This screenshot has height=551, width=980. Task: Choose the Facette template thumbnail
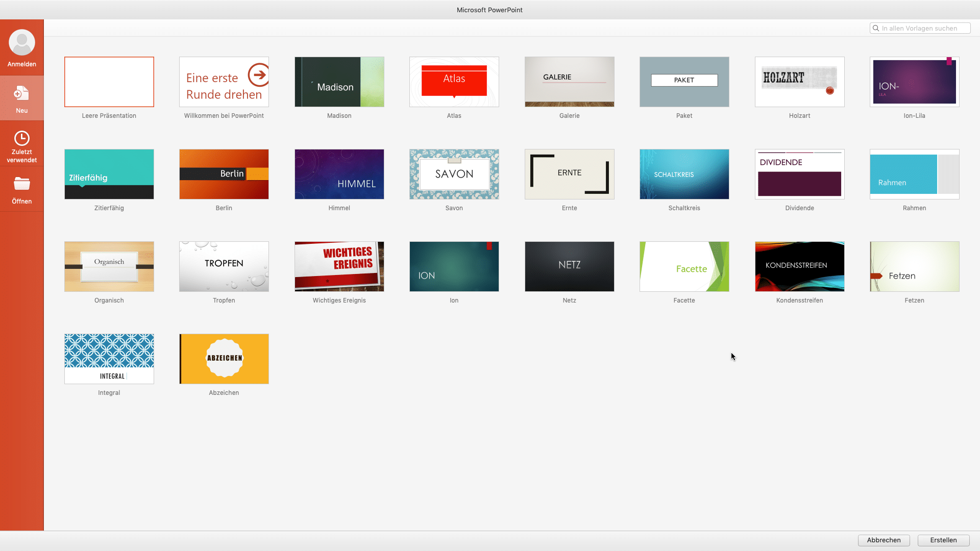pos(684,267)
